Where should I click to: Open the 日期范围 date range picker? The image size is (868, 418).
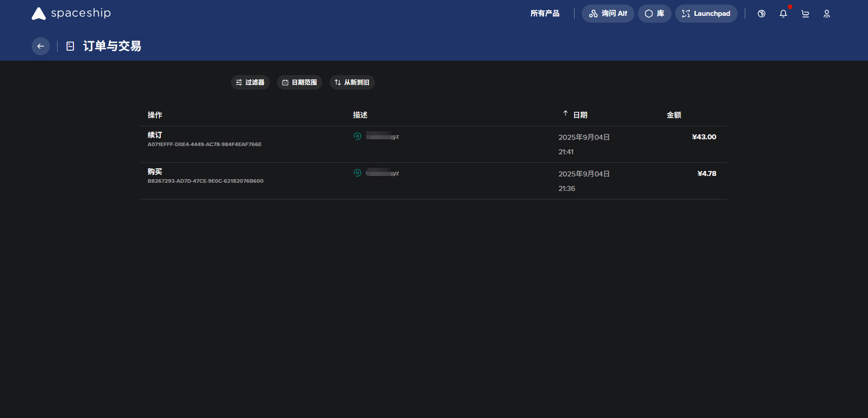pyautogui.click(x=300, y=82)
